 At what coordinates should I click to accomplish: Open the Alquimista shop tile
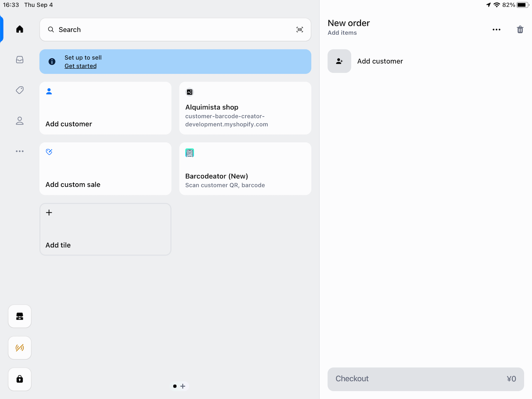pyautogui.click(x=245, y=108)
